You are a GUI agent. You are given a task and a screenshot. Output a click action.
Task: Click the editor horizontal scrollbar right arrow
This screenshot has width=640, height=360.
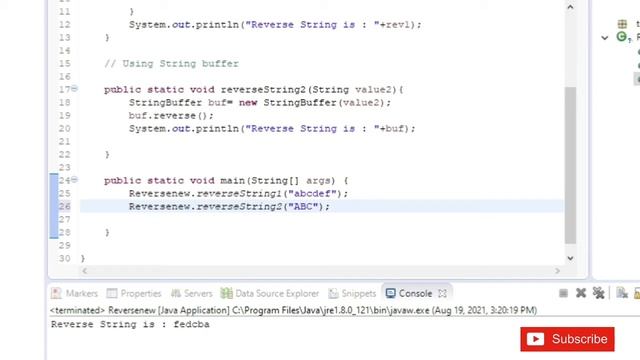(558, 271)
